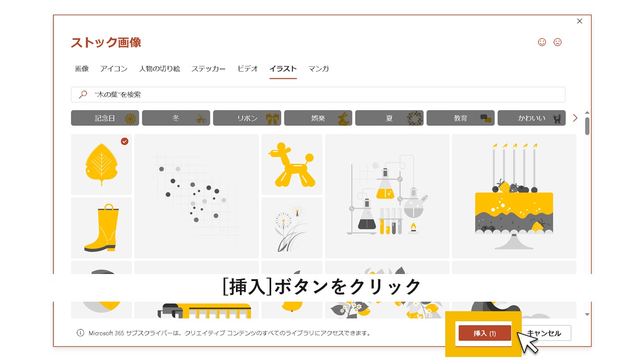Click the magnifying glass search icon
Viewport: 644px width, 362px height.
coord(82,95)
